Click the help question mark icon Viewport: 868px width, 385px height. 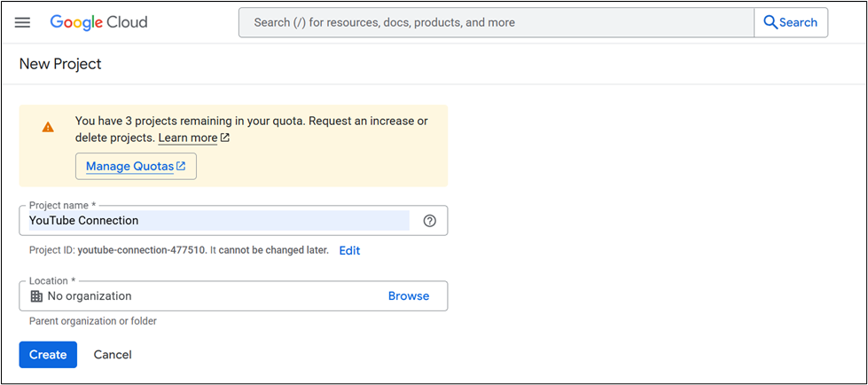(x=430, y=221)
